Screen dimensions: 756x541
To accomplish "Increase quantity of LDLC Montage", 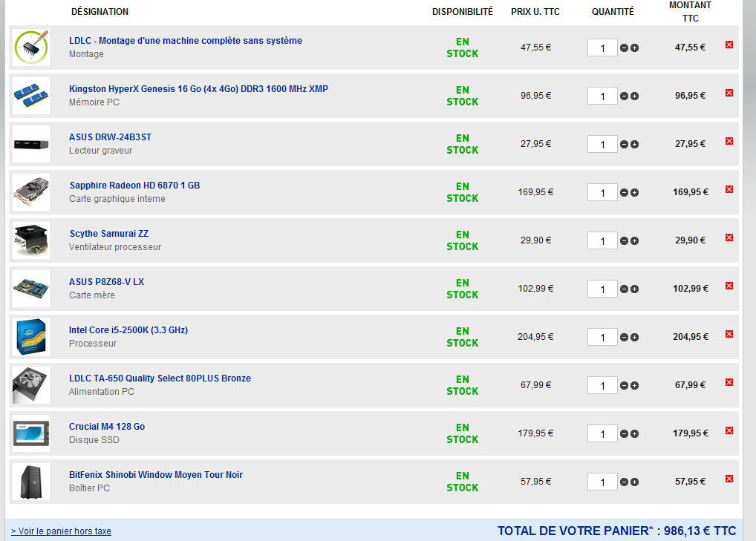I will pos(634,48).
